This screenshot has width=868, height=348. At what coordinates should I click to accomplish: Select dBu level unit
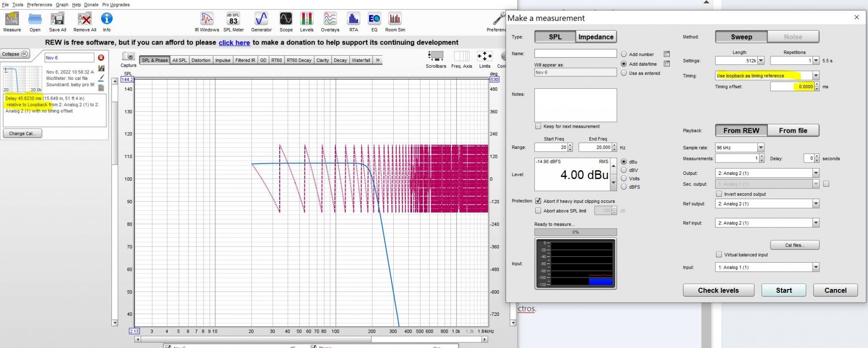click(624, 162)
